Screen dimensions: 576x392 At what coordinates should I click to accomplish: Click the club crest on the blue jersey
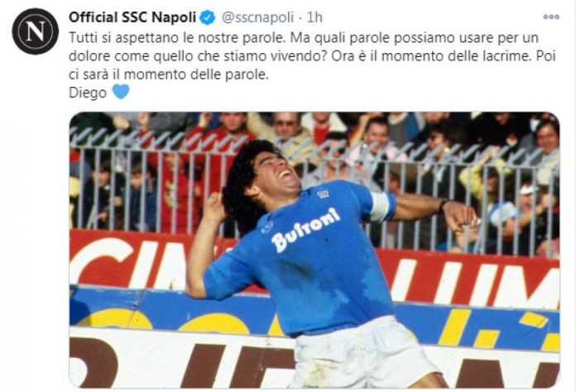tap(323, 194)
